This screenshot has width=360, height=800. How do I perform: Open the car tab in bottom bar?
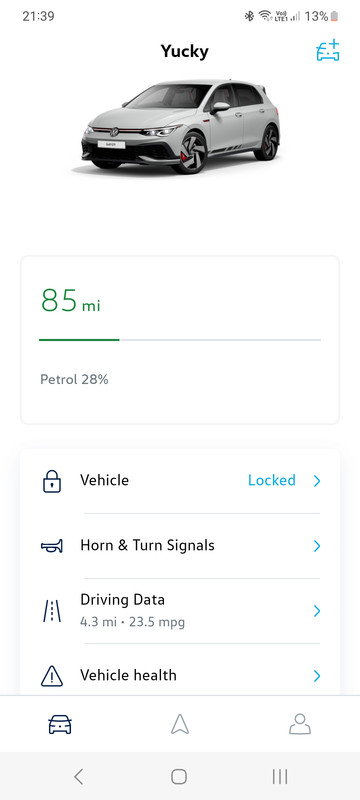[60, 724]
